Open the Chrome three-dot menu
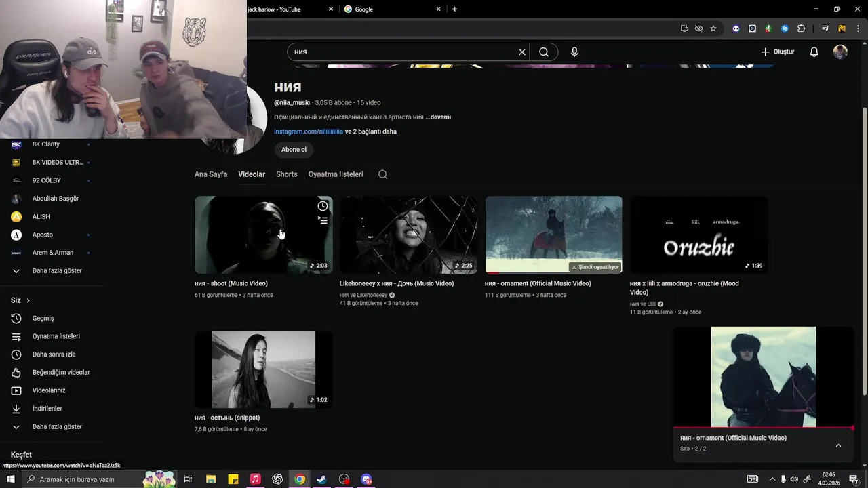This screenshot has width=868, height=488. coord(858,28)
